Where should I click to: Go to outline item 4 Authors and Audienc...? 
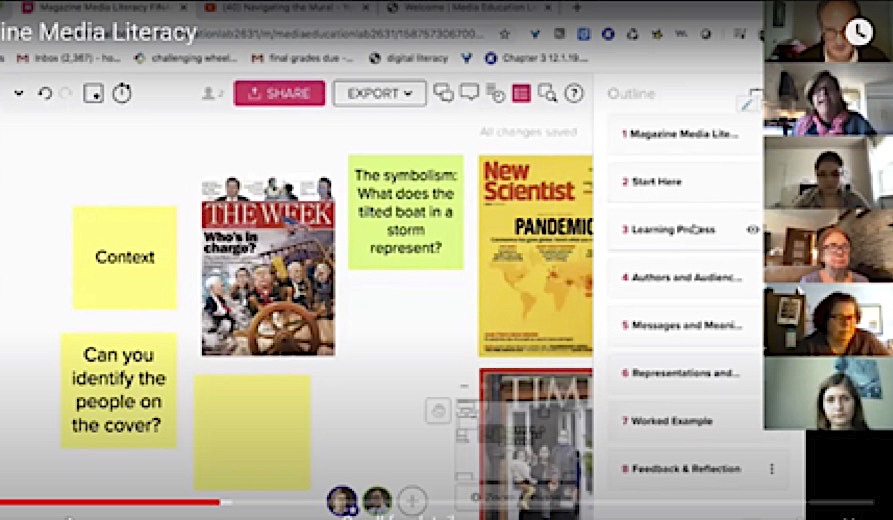click(685, 277)
